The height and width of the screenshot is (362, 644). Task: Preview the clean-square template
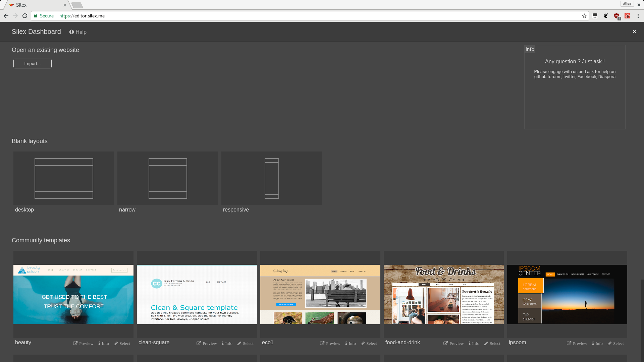[207, 344]
